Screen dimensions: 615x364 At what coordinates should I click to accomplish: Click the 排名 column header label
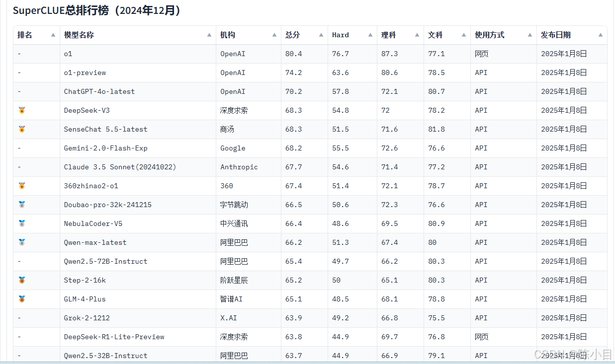[25, 35]
